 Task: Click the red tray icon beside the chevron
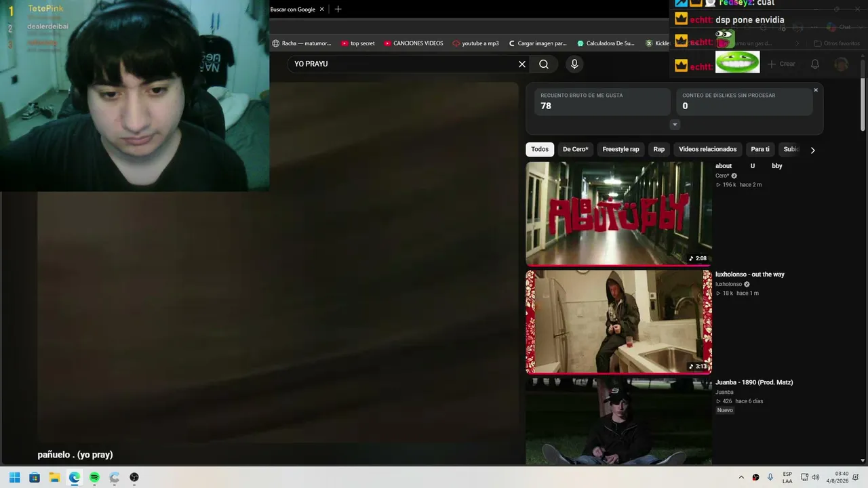pyautogui.click(x=756, y=477)
